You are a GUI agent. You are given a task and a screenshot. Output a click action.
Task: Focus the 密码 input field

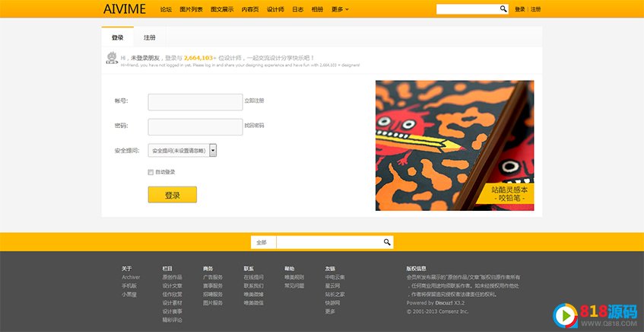point(195,127)
